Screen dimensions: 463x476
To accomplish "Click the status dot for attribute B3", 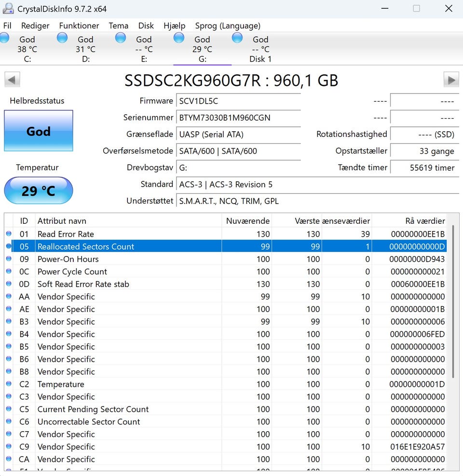I will click(9, 321).
